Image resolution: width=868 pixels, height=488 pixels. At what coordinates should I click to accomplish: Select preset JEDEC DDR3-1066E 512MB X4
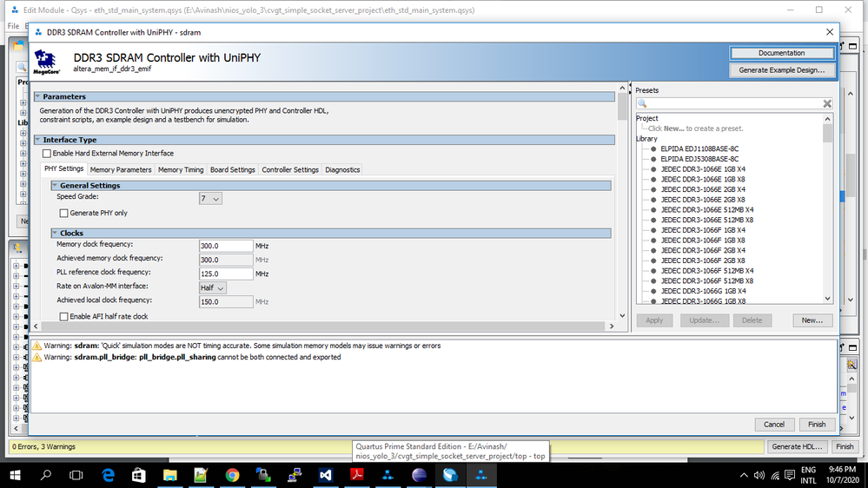point(707,209)
